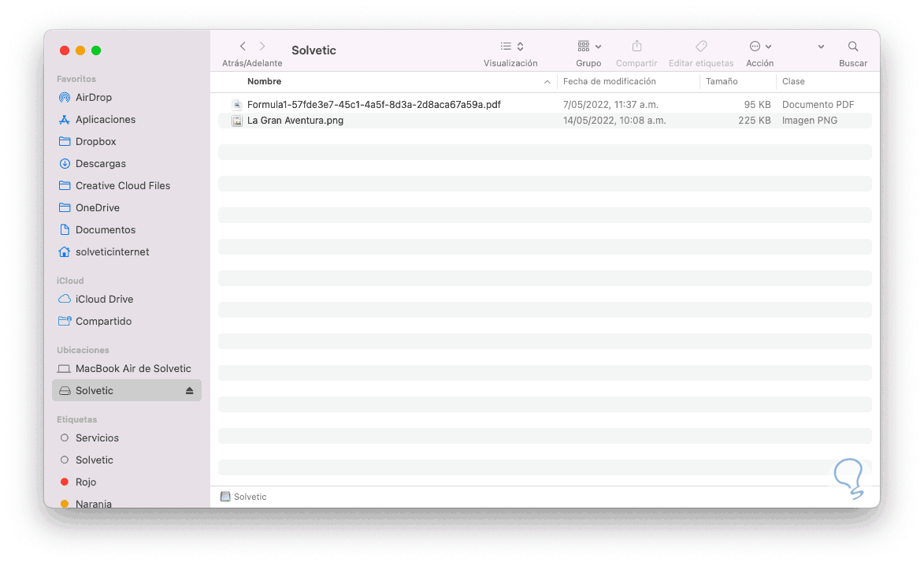The height and width of the screenshot is (566, 924).
Task: Sort by Fecha de modificación column
Action: [x=610, y=81]
